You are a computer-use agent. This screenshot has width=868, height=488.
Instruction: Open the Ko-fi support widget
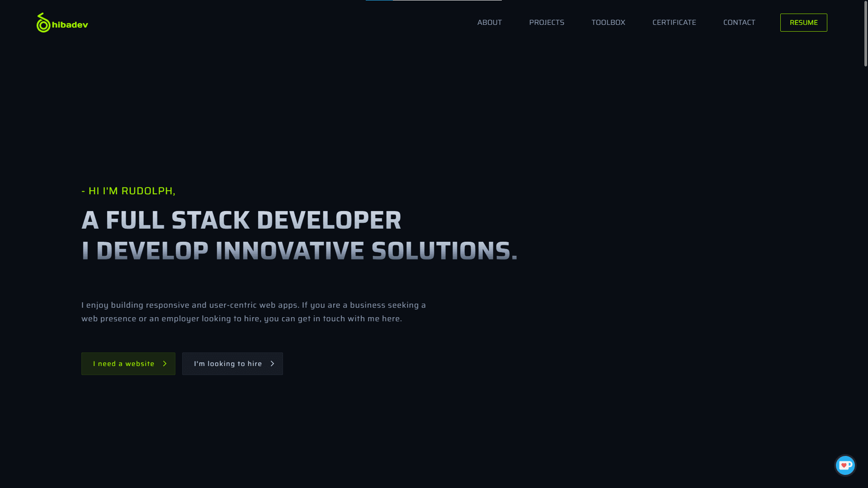tap(845, 465)
